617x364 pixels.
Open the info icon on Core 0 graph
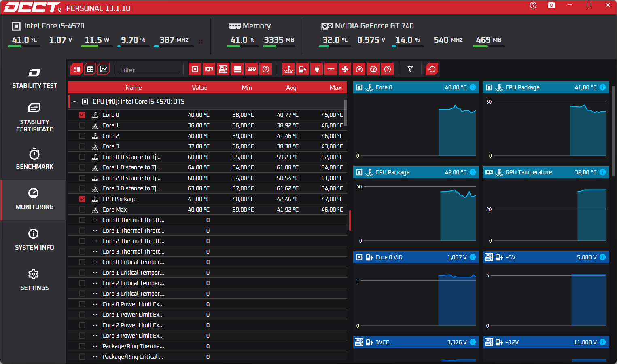473,87
